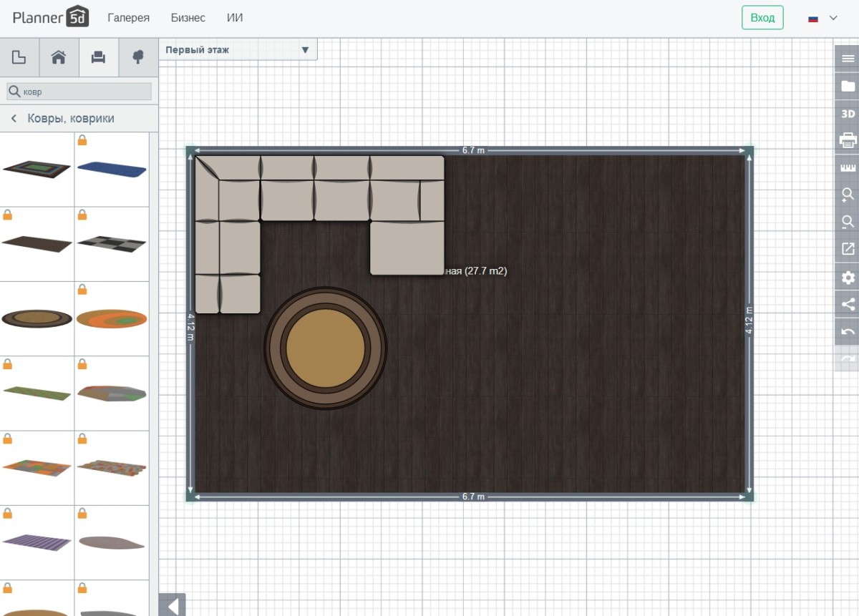Open the hamburger menu on right toolbar
Image resolution: width=859 pixels, height=616 pixels.
click(848, 58)
